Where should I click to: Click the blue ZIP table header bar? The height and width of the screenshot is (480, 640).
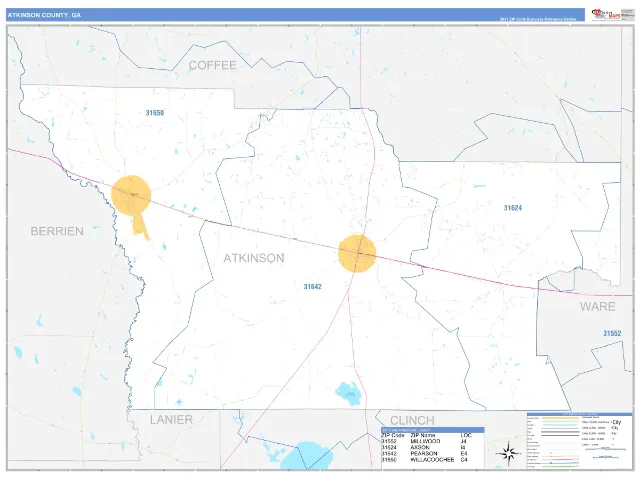pyautogui.click(x=433, y=430)
